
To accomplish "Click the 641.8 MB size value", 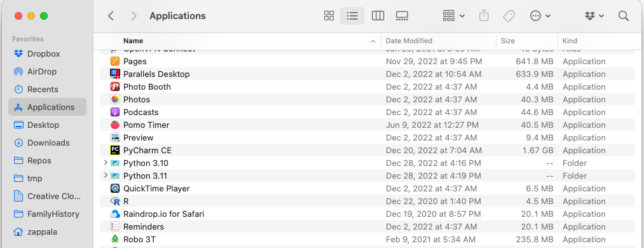I will click(x=535, y=62).
